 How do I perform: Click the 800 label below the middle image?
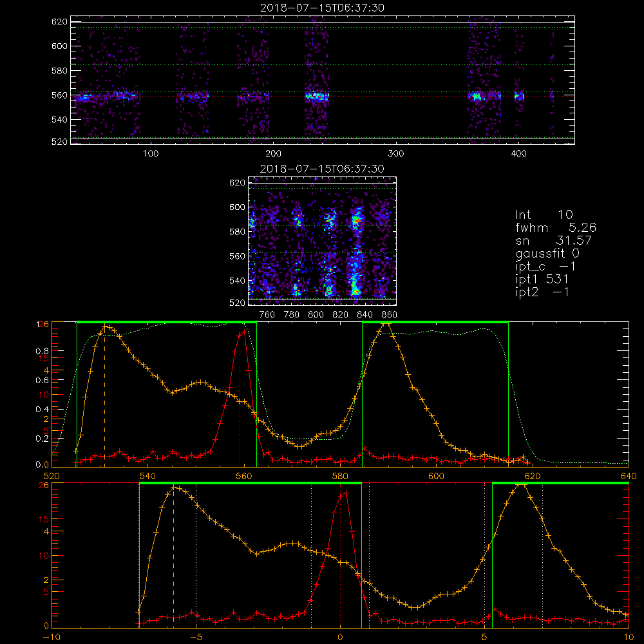point(316,315)
